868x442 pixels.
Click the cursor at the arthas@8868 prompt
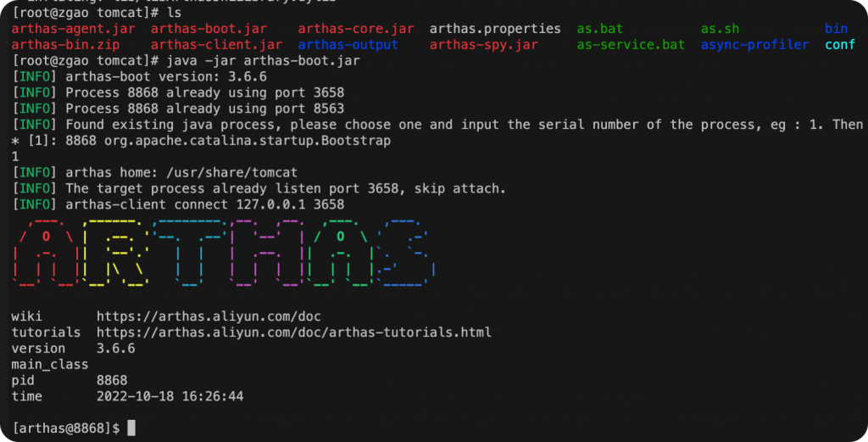131,428
